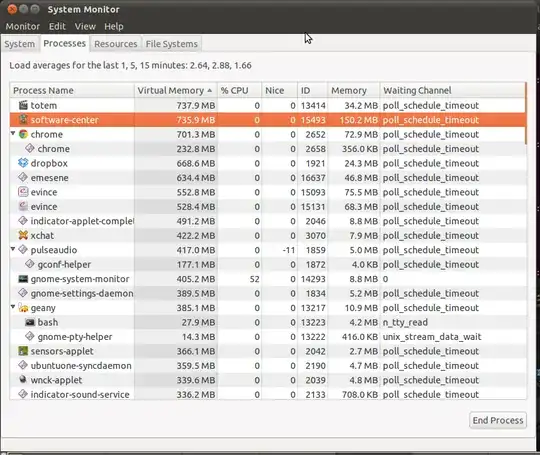Close the System Monitor window
The image size is (540, 455).
tap(12, 9)
